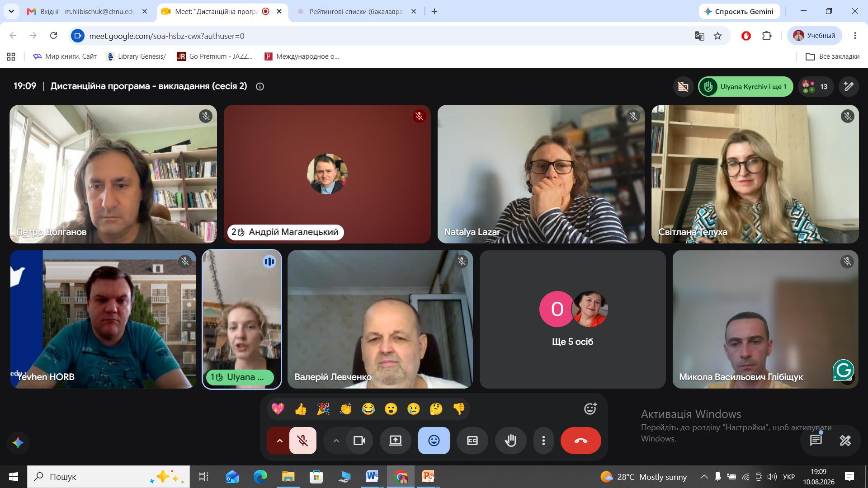Open more options three-dot menu

pos(543,441)
